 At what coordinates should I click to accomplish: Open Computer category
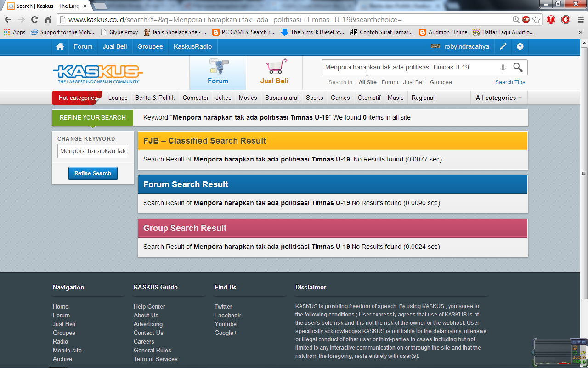point(196,98)
